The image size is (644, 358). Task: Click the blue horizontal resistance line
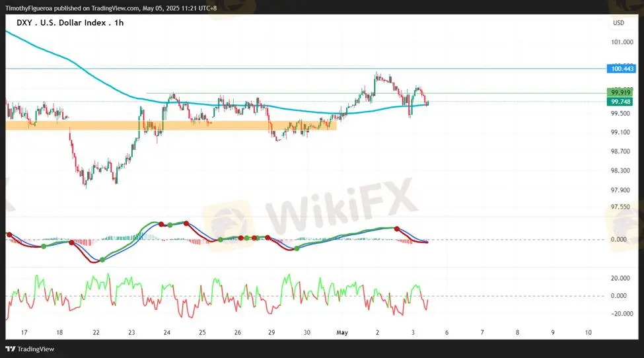click(x=462, y=69)
